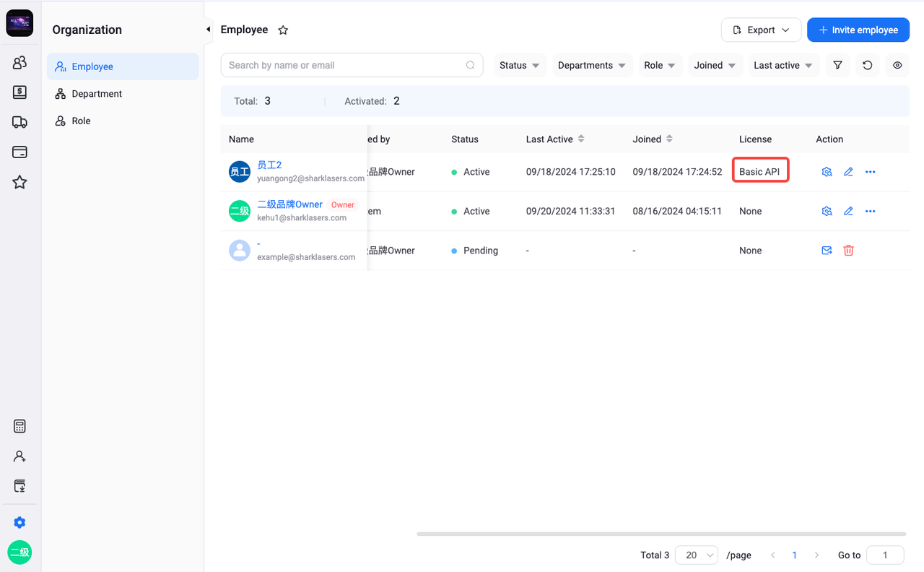The height and width of the screenshot is (572, 924).
Task: Click Invite employee button
Action: click(858, 30)
